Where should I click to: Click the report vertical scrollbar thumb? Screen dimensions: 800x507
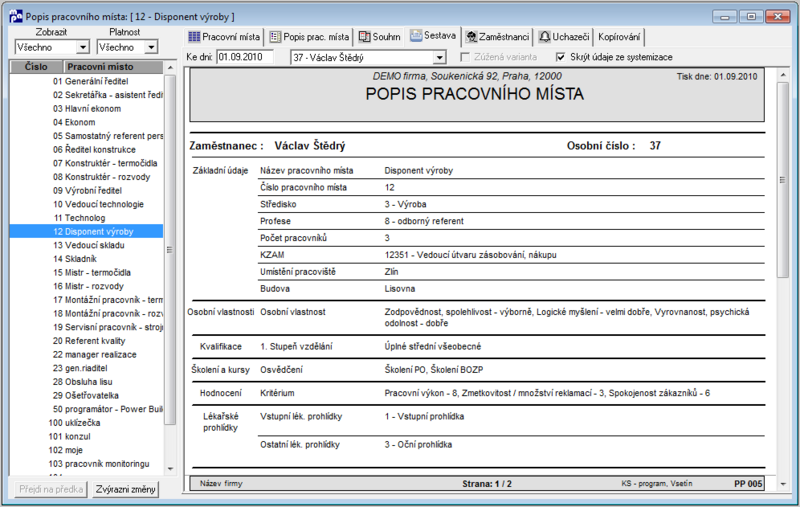pos(783,180)
